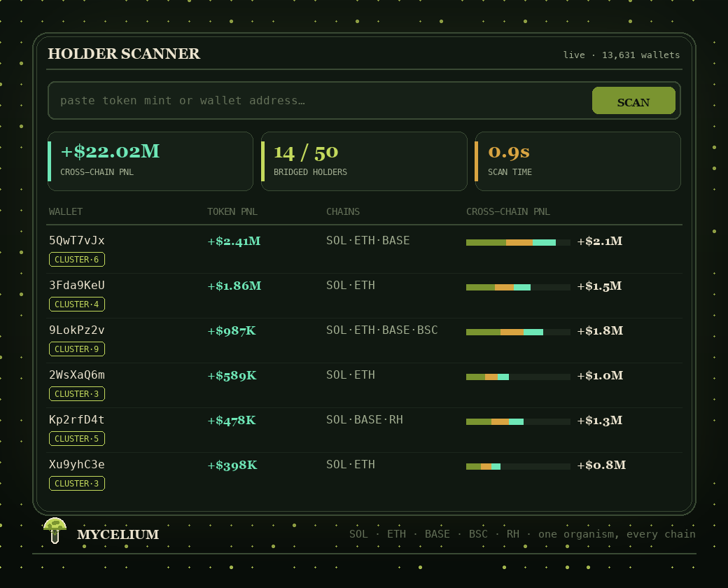Click chains text SOL·BASE·RH
This screenshot has width=728, height=588.
pyautogui.click(x=365, y=420)
